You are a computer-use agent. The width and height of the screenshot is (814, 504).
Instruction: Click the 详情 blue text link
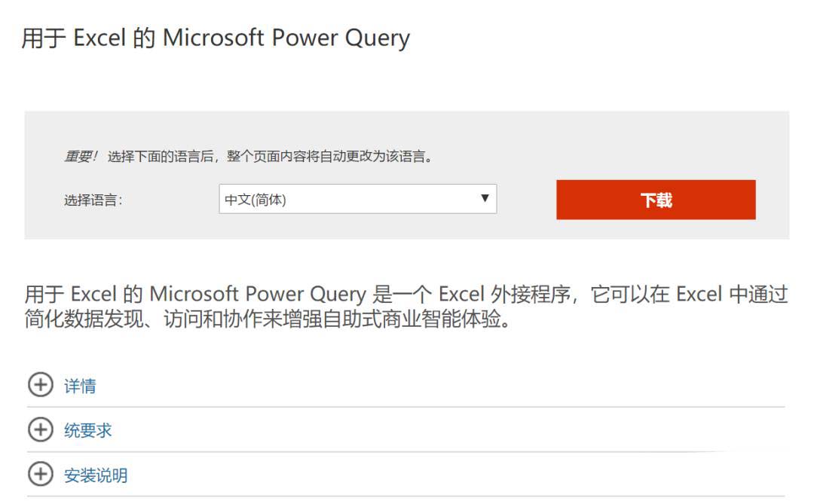point(80,386)
